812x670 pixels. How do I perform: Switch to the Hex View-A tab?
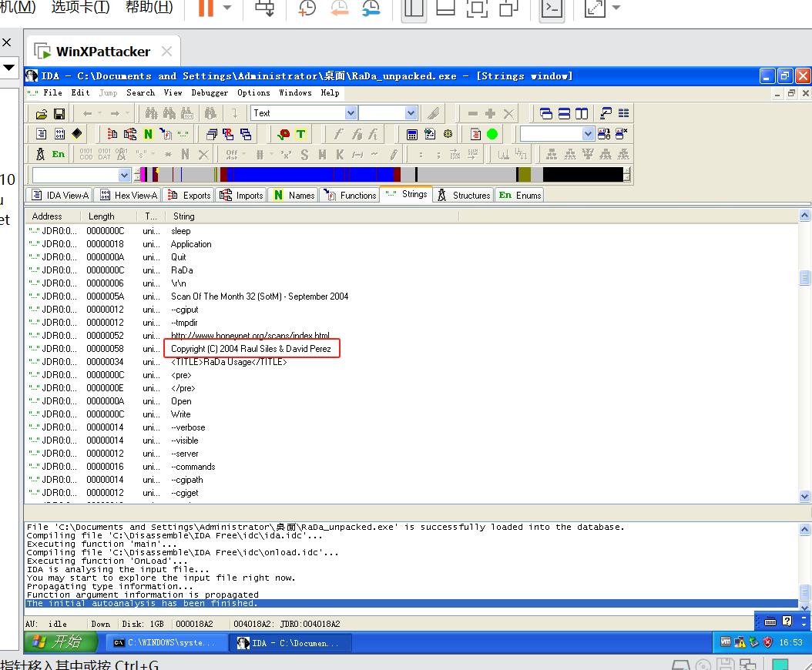tap(129, 195)
